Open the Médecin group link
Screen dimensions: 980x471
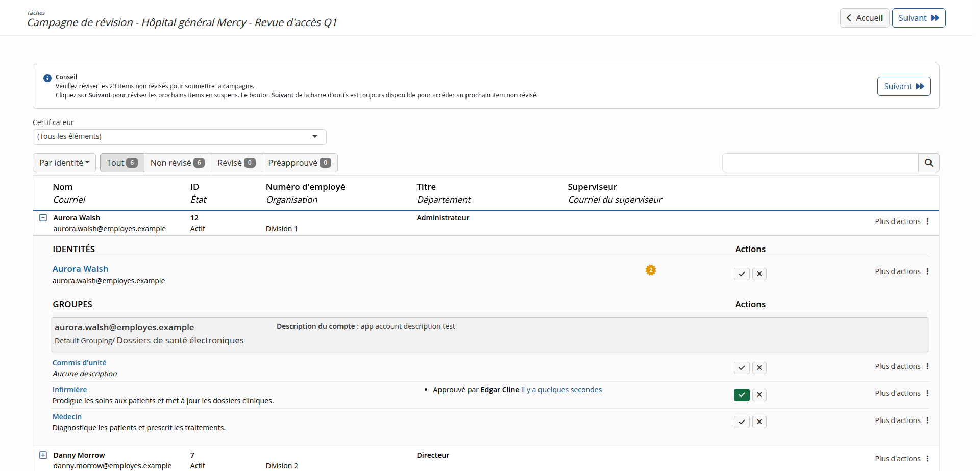(67, 417)
